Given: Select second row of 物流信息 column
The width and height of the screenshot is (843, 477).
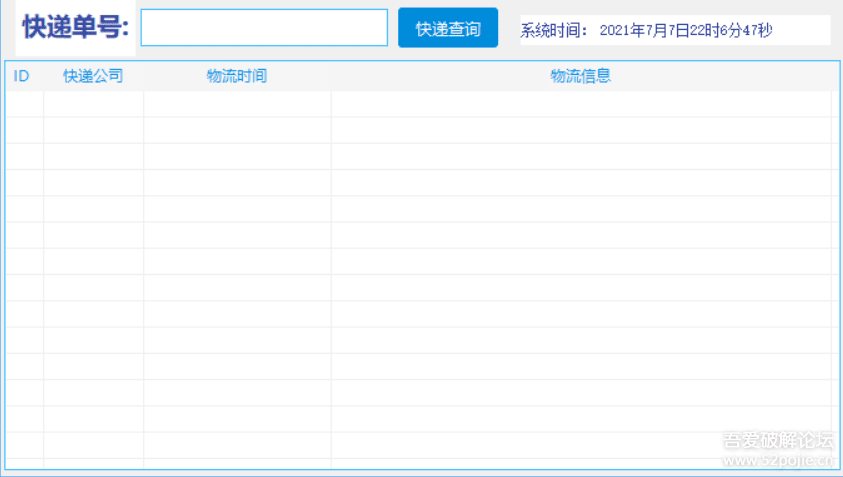Looking at the screenshot, I should point(580,130).
